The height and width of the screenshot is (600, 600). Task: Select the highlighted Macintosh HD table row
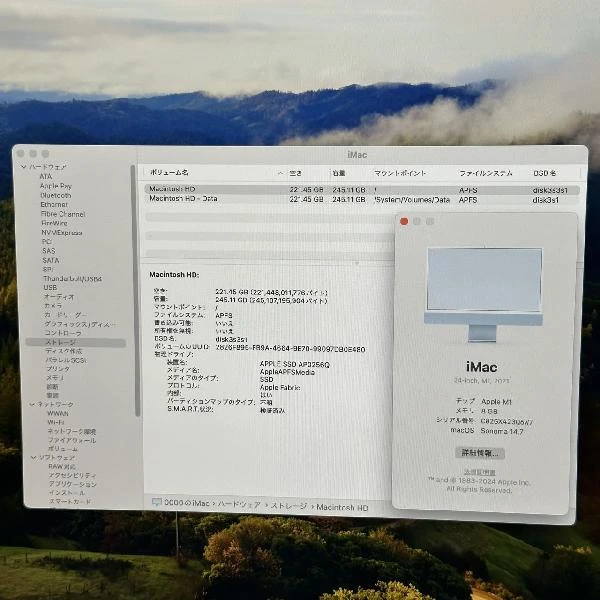(x=362, y=190)
